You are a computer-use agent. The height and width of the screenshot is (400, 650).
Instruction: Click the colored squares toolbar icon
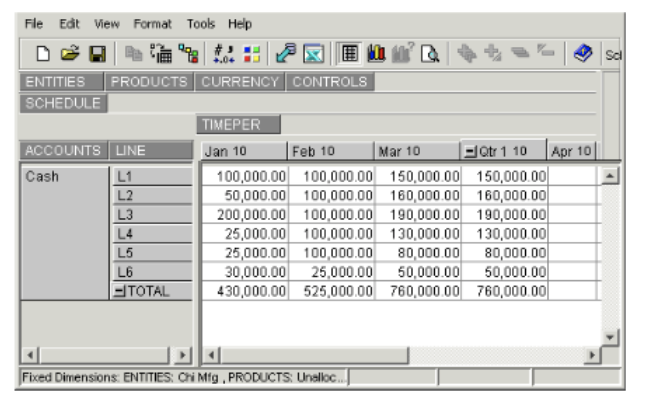(x=249, y=54)
